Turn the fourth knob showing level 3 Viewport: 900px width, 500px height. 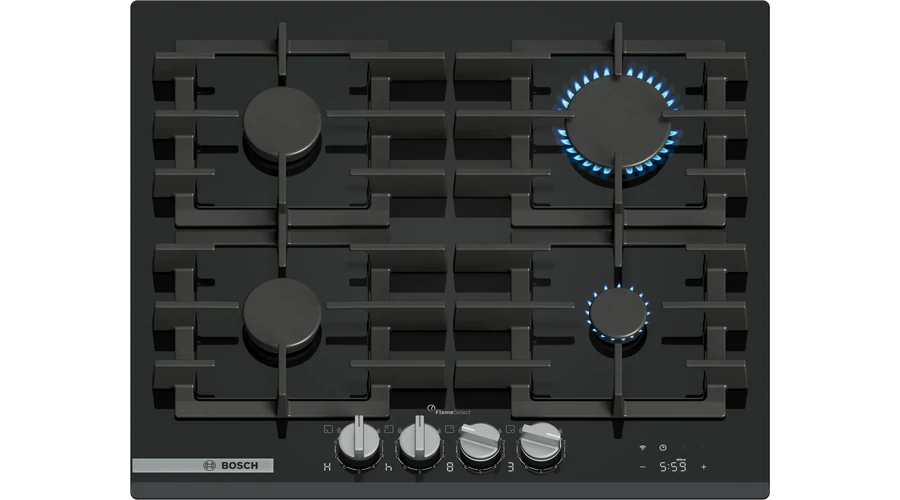click(540, 443)
